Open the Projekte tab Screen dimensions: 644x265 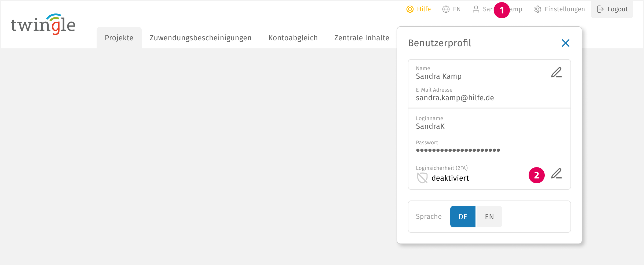pyautogui.click(x=119, y=38)
